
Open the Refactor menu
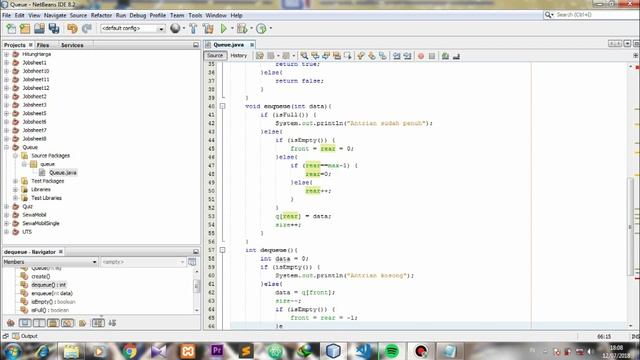click(x=101, y=15)
